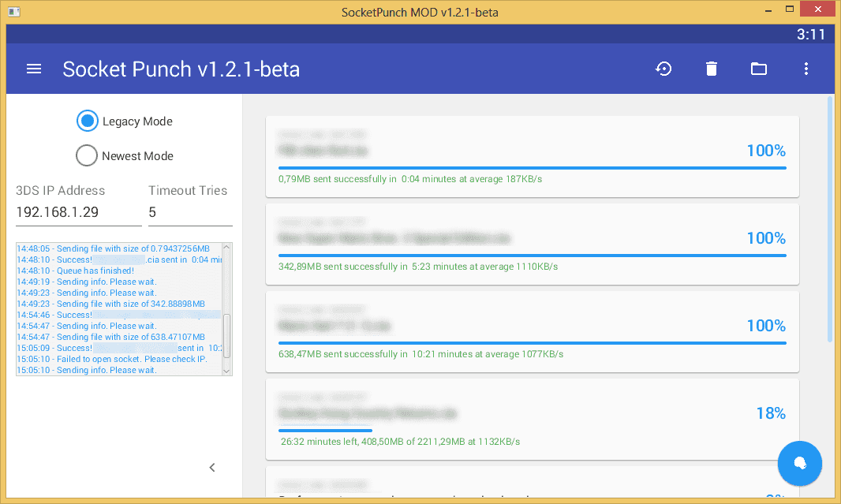Open the three-dot overflow menu
Viewport: 841px width, 504px height.
pos(805,69)
